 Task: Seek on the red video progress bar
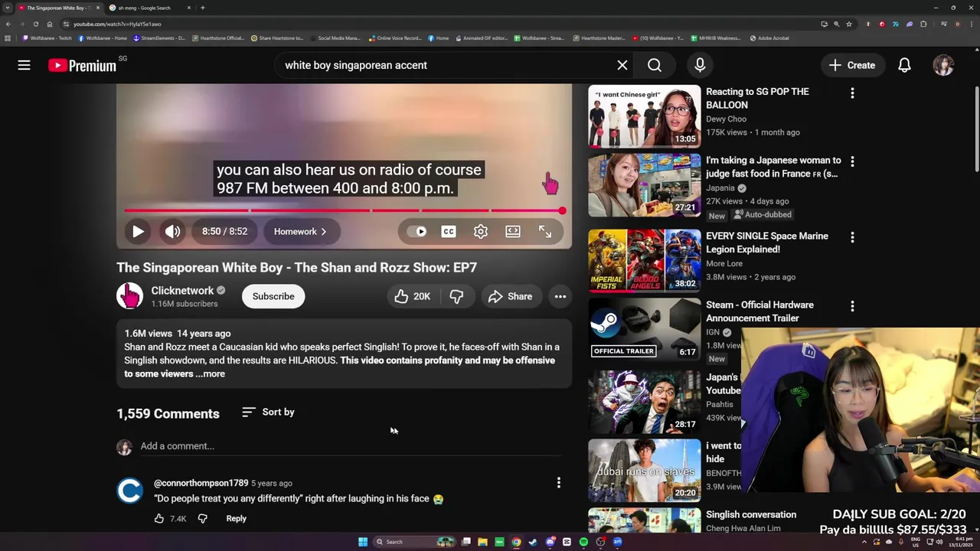coord(343,210)
